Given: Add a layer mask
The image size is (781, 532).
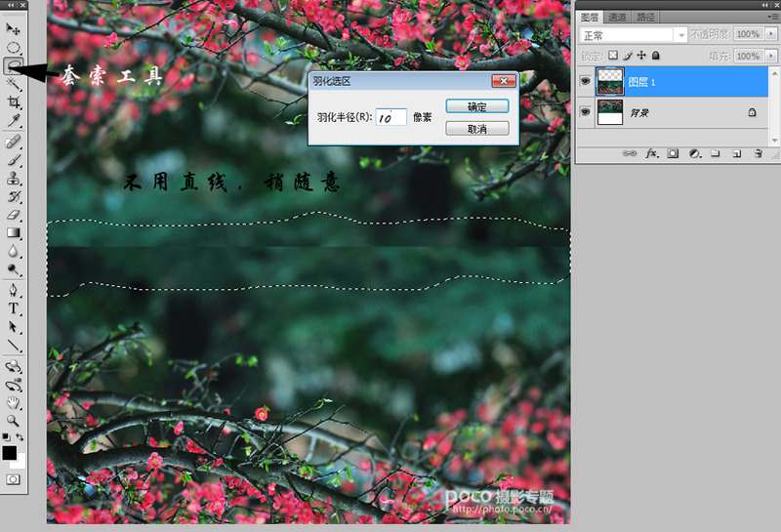Looking at the screenshot, I should tap(673, 153).
